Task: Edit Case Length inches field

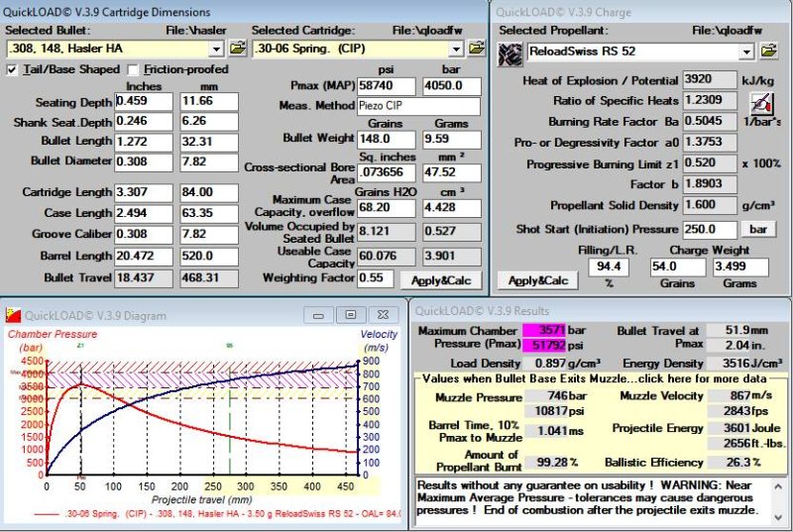Action: pos(144,214)
